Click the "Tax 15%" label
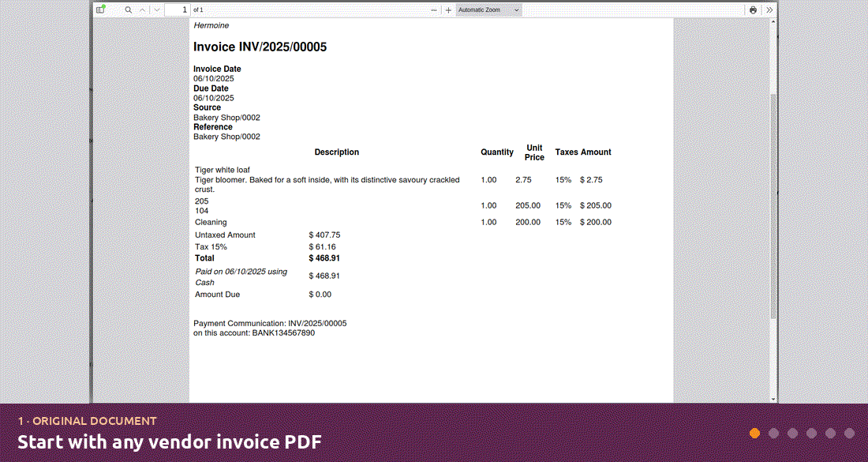This screenshot has width=868, height=462. click(x=211, y=246)
